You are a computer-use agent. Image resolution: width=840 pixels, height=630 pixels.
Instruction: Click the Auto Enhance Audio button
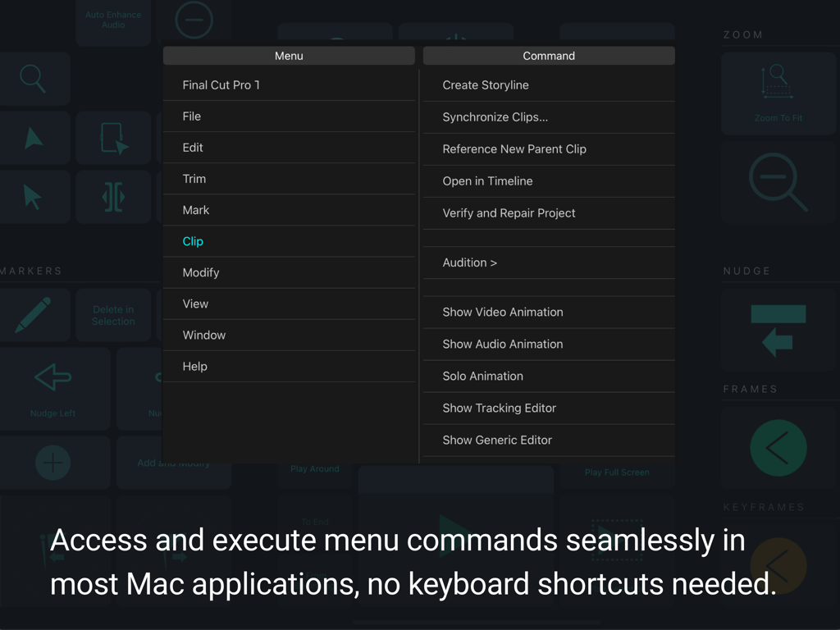[113, 19]
